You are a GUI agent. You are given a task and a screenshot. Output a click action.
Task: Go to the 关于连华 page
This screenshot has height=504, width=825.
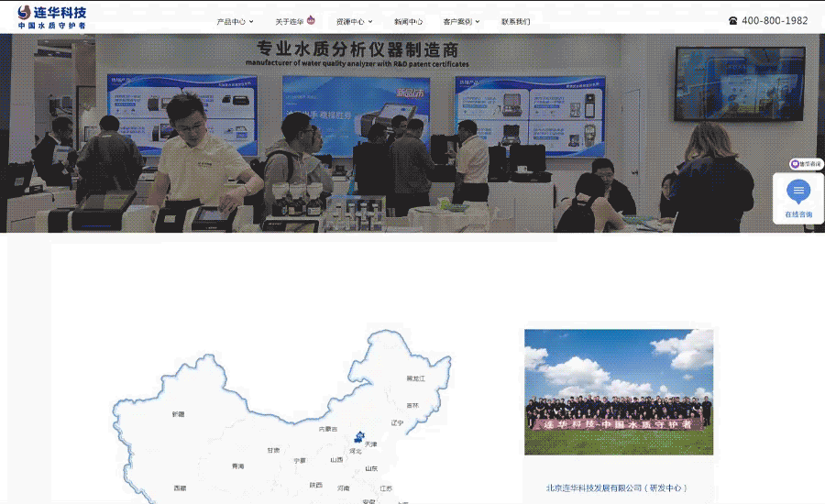pos(289,21)
